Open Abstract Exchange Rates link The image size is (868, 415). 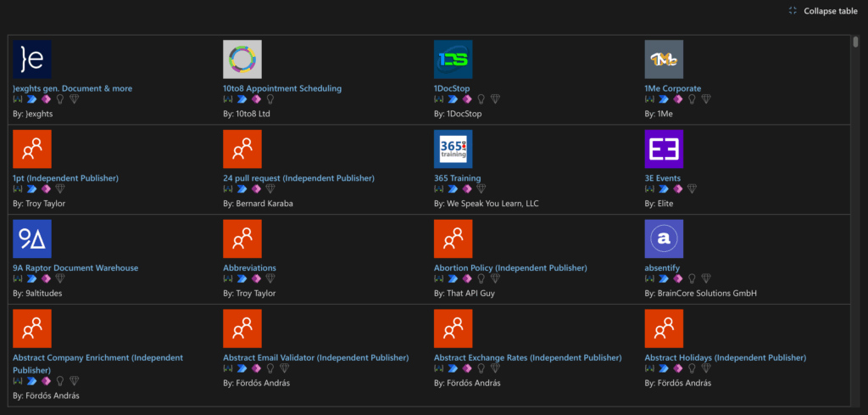point(527,357)
